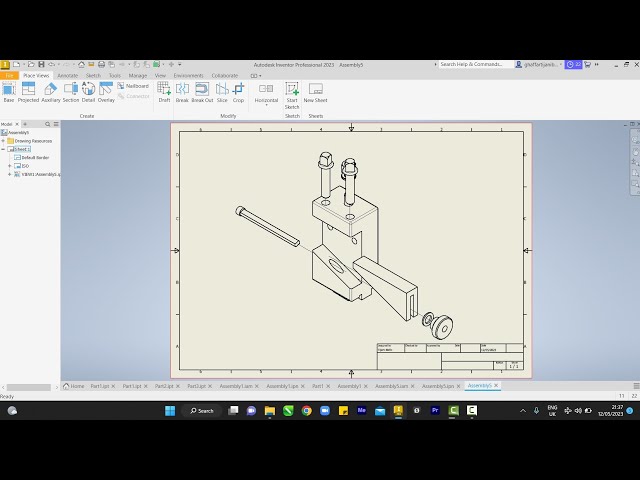Image resolution: width=640 pixels, height=480 pixels.
Task: Click the Save icon in quick access toolbar
Action: pos(41,64)
